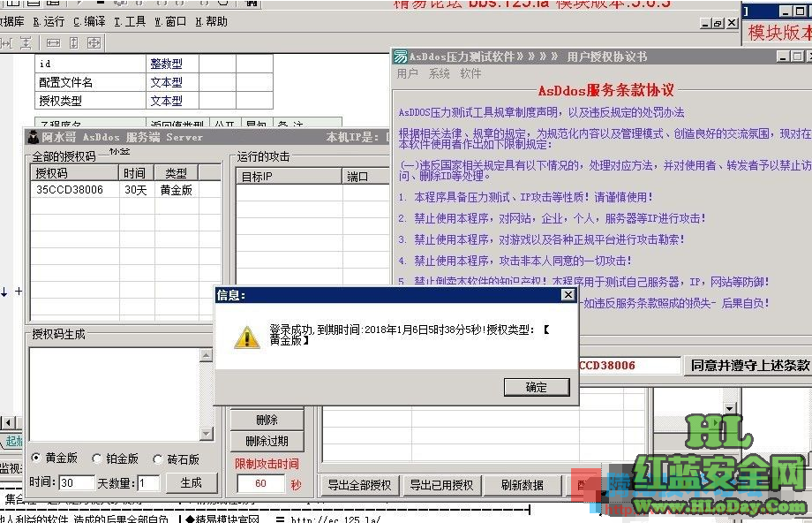The height and width of the screenshot is (523, 812).
Task: Click terms line 2 about 网站 attacks
Action: [552, 218]
